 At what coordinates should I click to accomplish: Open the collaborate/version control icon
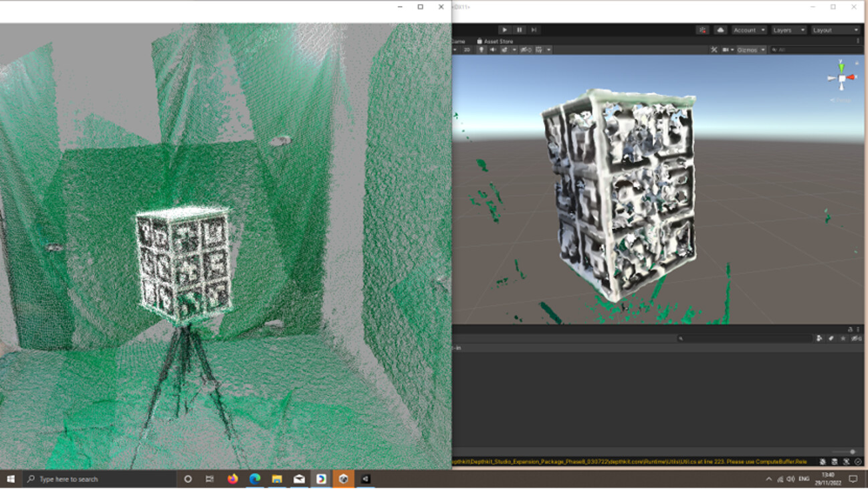coord(702,30)
